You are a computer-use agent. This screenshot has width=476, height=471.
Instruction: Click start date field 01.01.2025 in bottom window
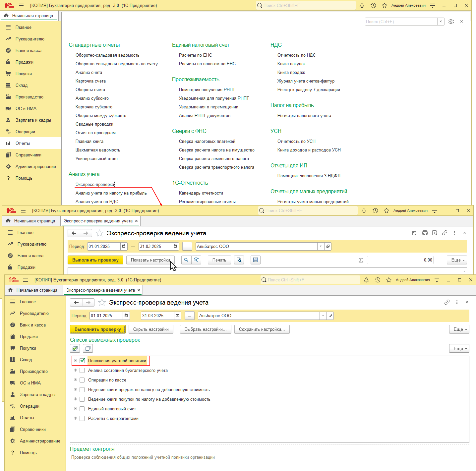[x=106, y=316]
